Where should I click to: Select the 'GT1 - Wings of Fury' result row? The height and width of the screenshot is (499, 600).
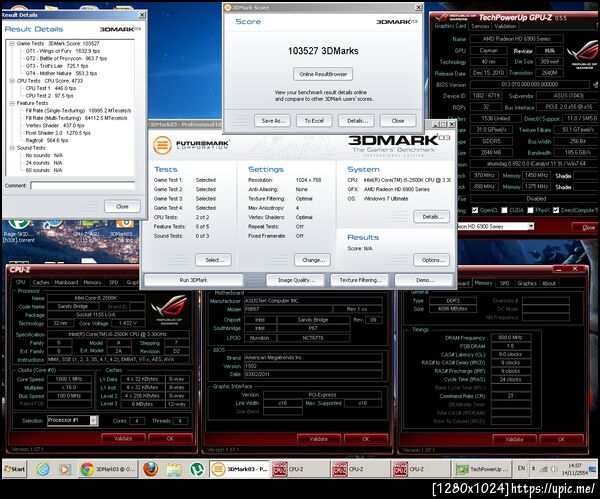(x=62, y=51)
